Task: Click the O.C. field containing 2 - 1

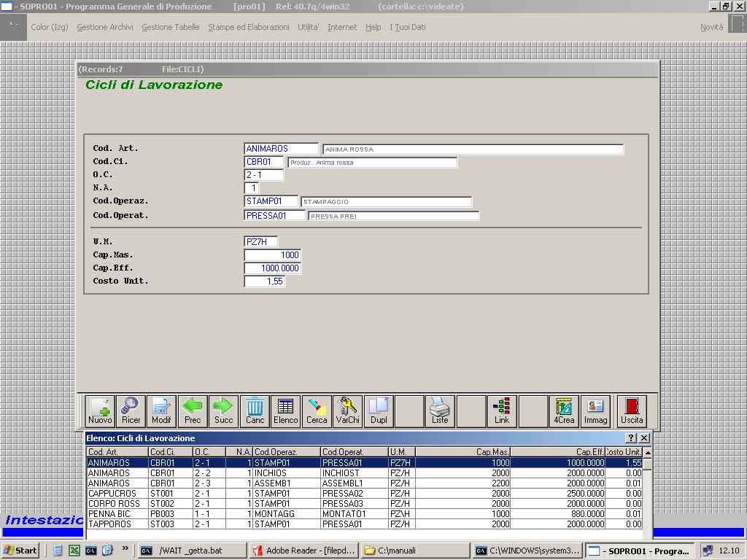Action: [x=263, y=175]
